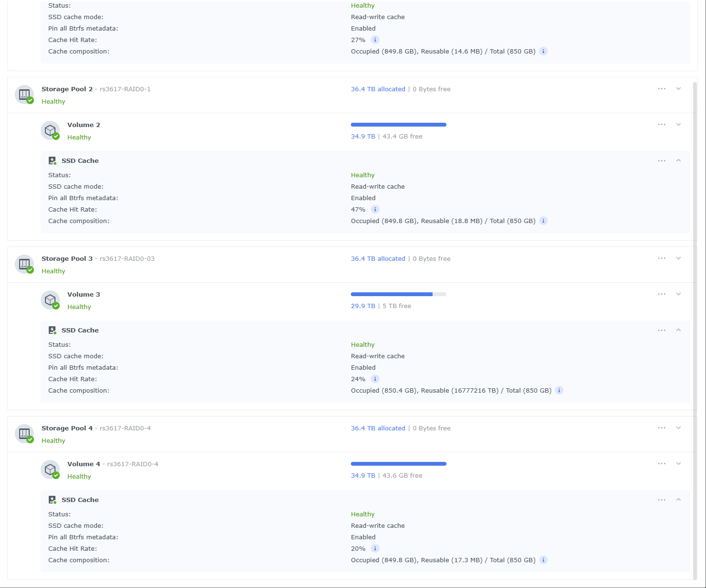Open more options for Storage Pool 2
This screenshot has height=588, width=706.
click(662, 89)
